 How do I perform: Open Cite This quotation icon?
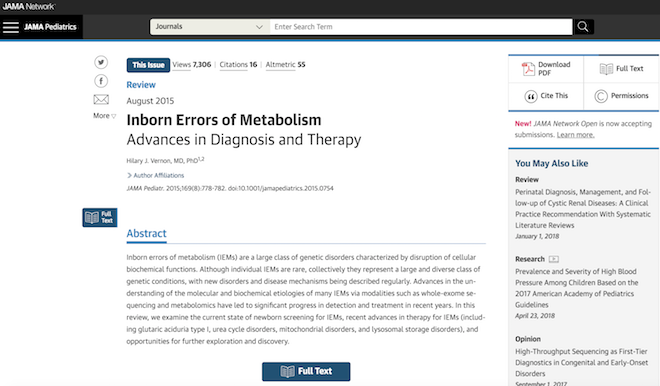point(531,96)
